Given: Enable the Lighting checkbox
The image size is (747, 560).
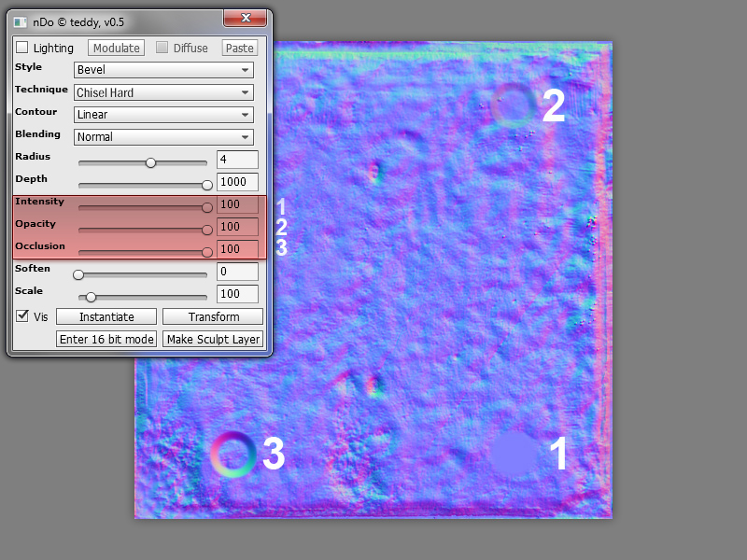Looking at the screenshot, I should tap(22, 48).
